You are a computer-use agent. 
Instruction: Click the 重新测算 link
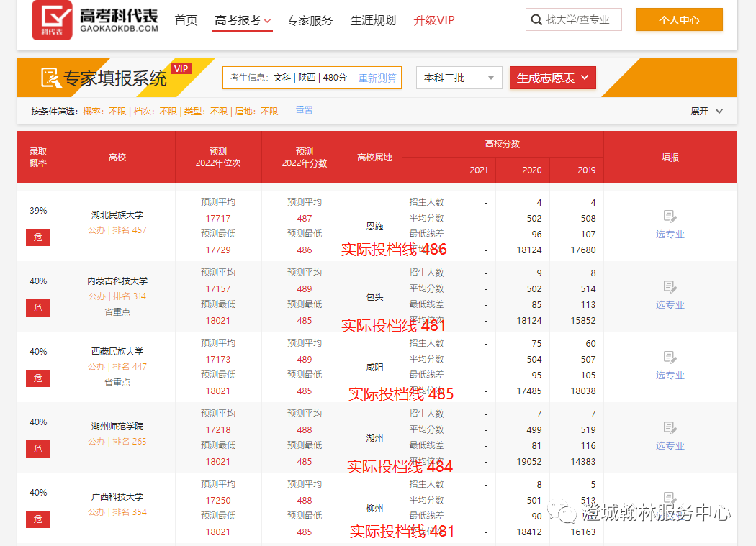click(x=377, y=78)
